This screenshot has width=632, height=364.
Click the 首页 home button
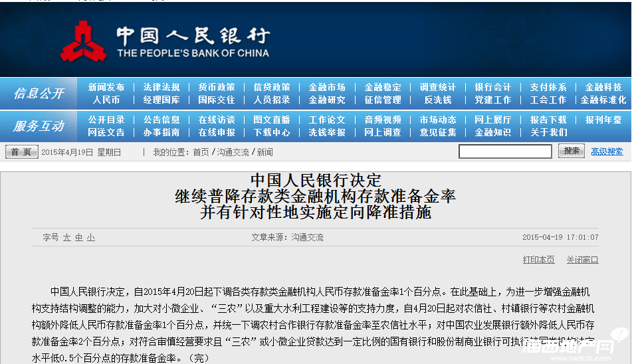pyautogui.click(x=22, y=152)
